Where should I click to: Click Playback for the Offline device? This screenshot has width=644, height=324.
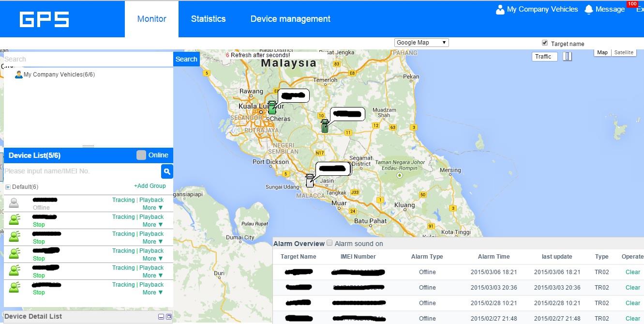151,200
